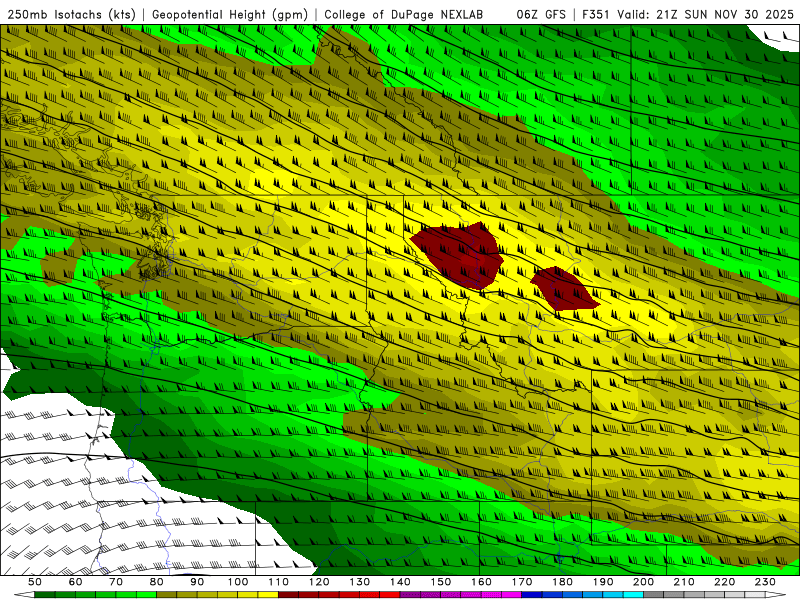This screenshot has width=800, height=600.
Task: Click the '90' value on the color scale
Action: pos(197,582)
